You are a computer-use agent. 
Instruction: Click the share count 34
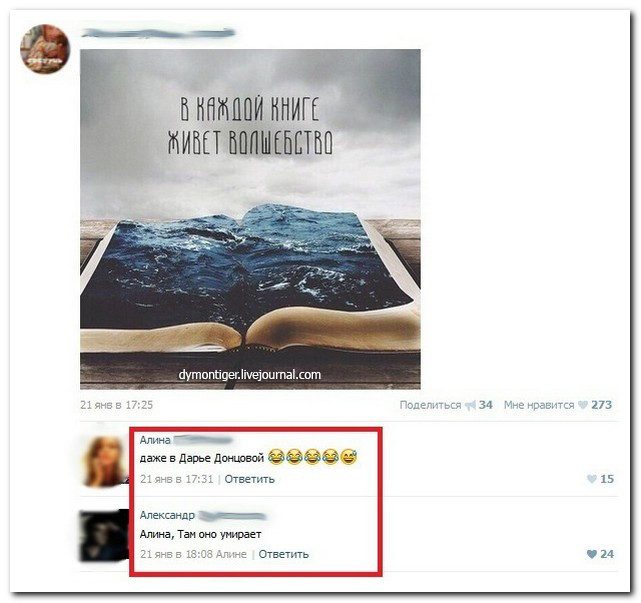(485, 405)
